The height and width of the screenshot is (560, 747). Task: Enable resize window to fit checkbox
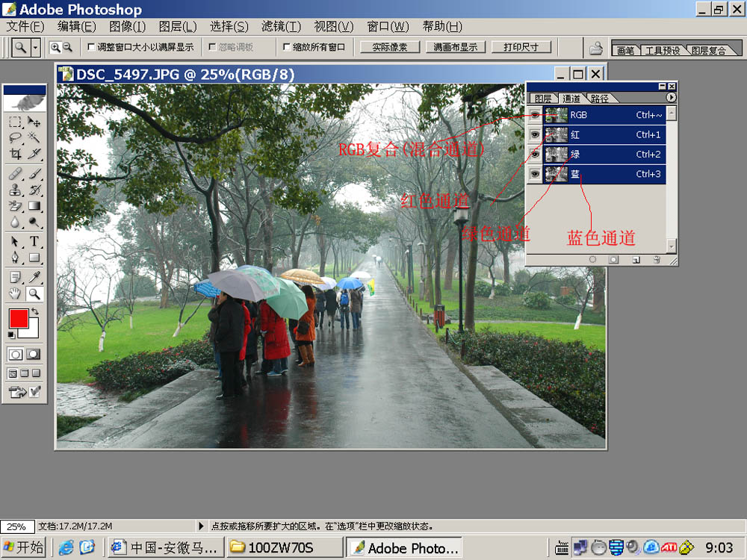(91, 47)
